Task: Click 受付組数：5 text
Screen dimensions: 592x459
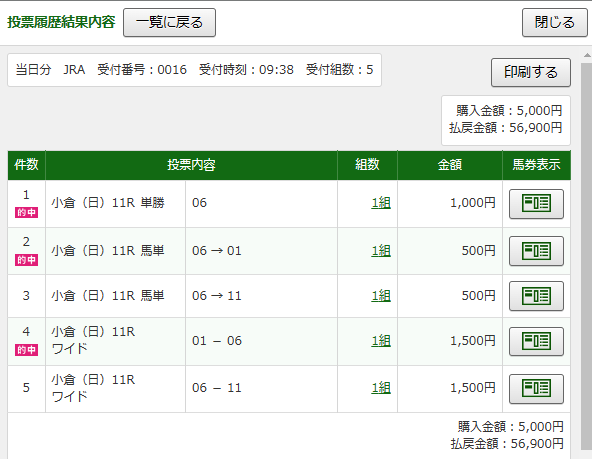Action: coord(339,70)
